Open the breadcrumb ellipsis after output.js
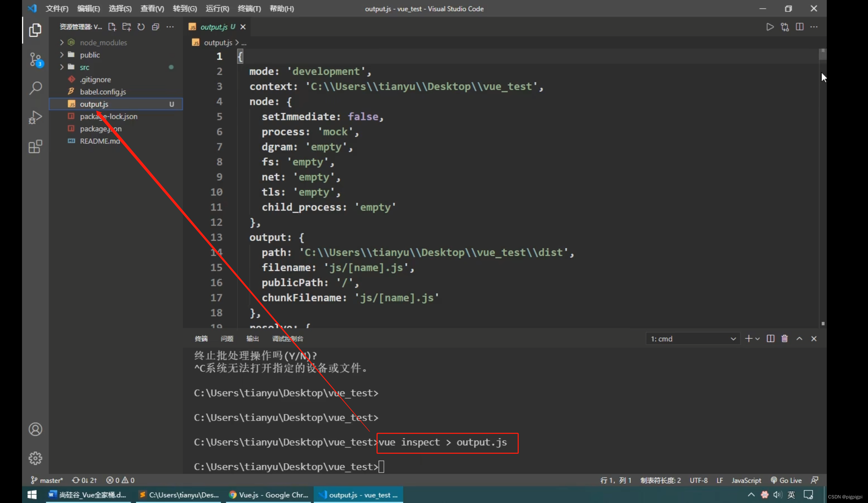The image size is (868, 503). (244, 43)
